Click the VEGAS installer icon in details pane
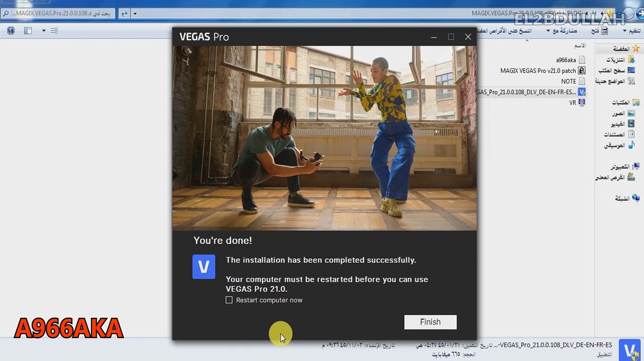The width and height of the screenshot is (644, 361). pos(629,349)
